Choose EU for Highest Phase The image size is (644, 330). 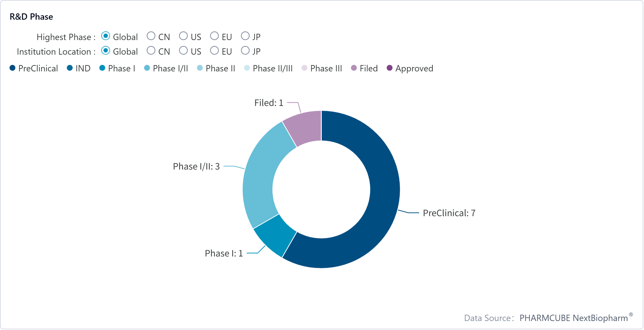point(214,36)
